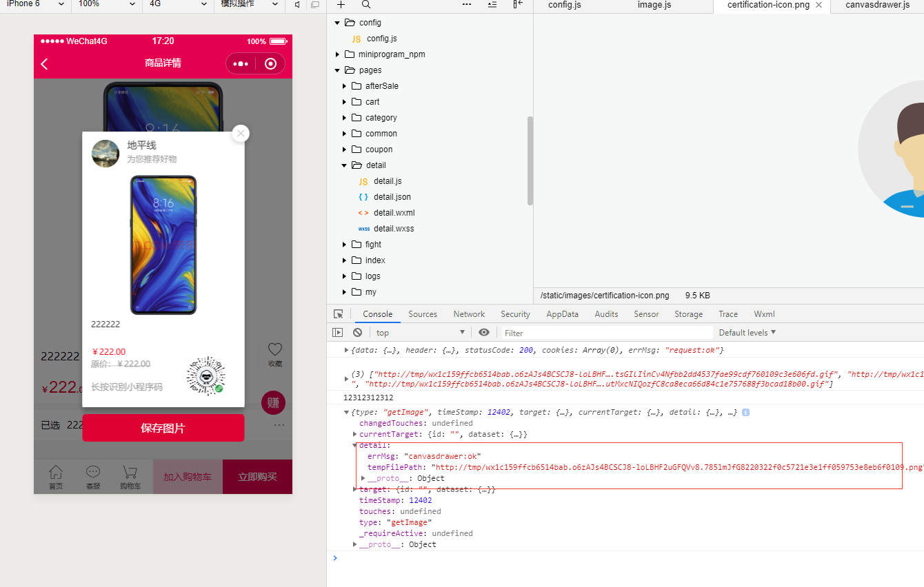Close the certification-icon.png tab

pos(818,5)
